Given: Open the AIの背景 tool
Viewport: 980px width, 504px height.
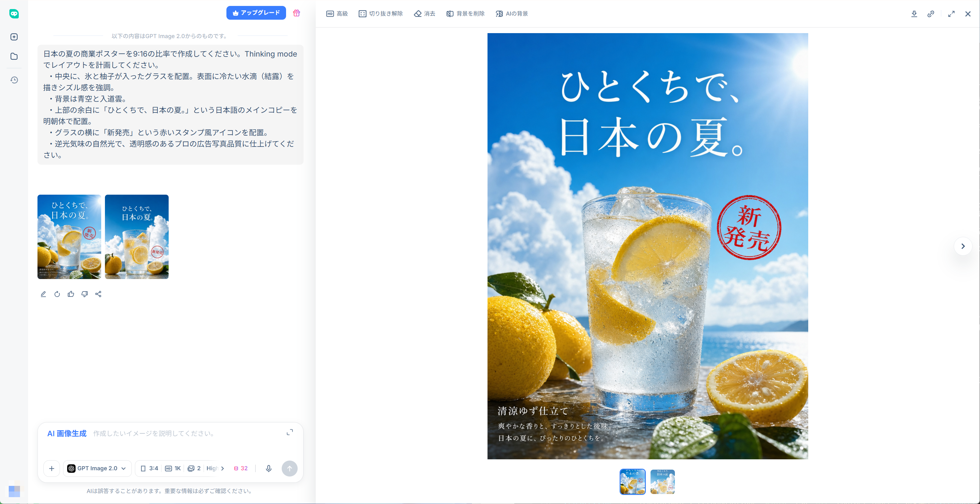Looking at the screenshot, I should point(512,13).
